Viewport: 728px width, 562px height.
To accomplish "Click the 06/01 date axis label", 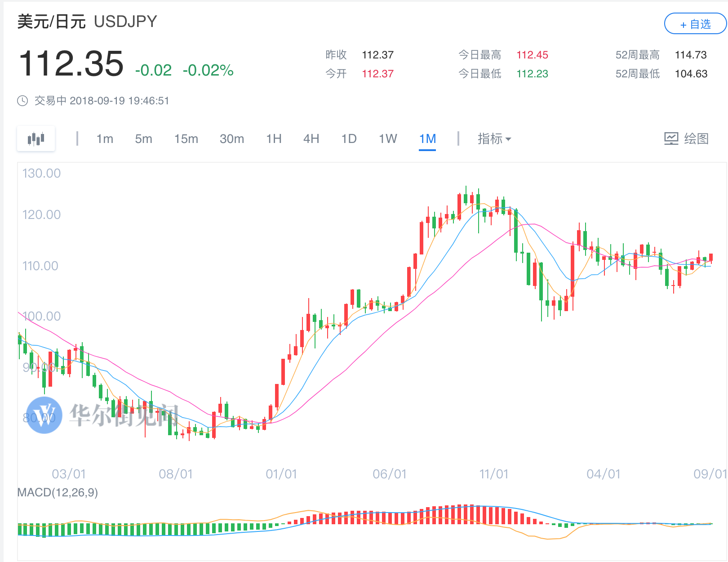I will coord(389,474).
